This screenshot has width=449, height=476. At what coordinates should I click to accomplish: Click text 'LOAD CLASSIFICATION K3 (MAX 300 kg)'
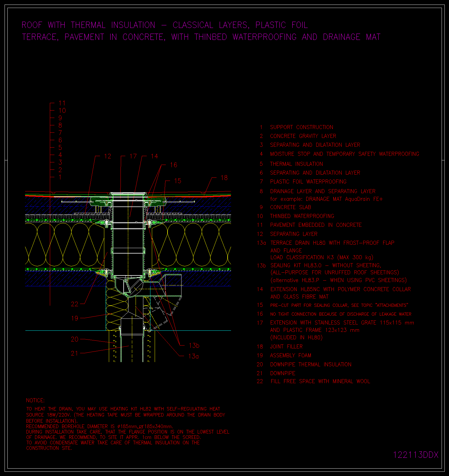pyautogui.click(x=322, y=258)
